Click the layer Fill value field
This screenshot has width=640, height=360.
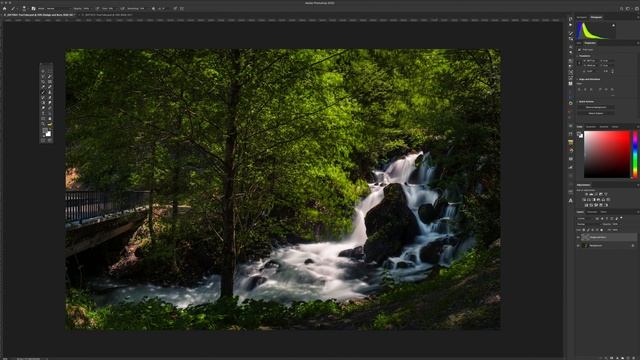tap(615, 230)
